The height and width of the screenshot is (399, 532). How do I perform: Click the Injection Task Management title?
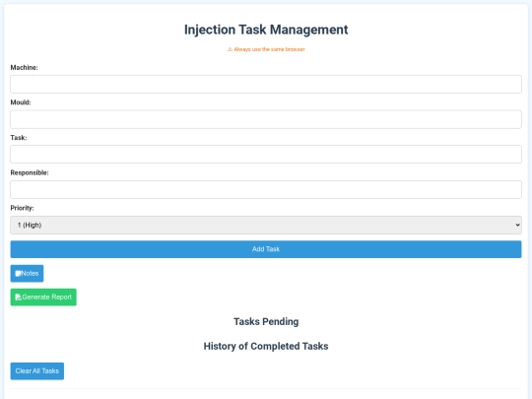[x=266, y=30]
